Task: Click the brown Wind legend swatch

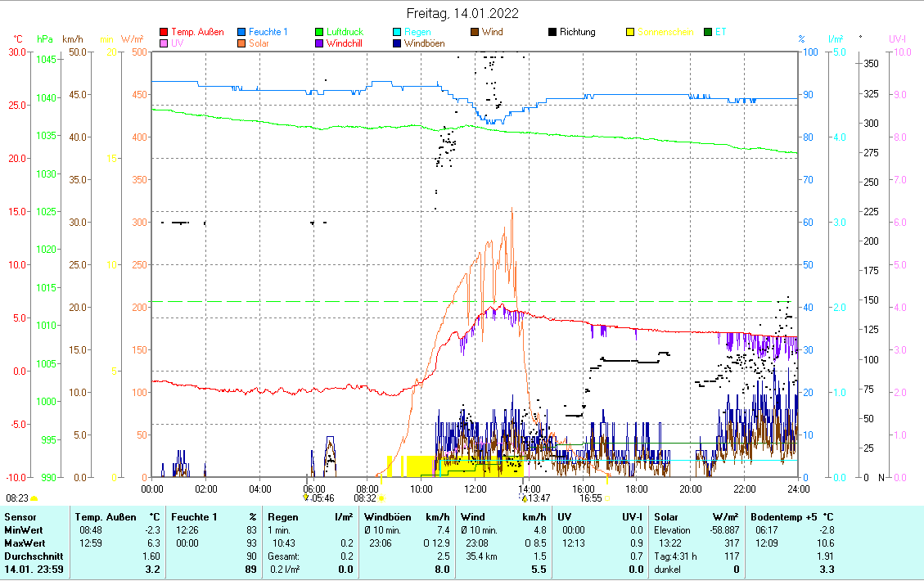Action: [x=475, y=33]
